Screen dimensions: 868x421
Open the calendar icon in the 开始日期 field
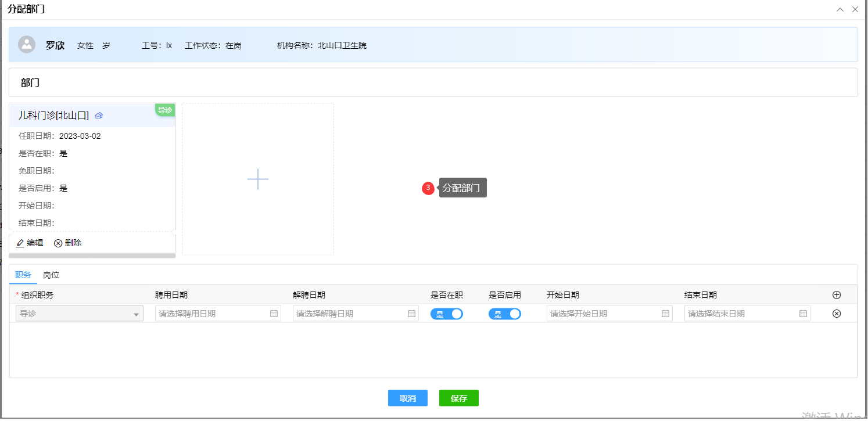coord(665,314)
